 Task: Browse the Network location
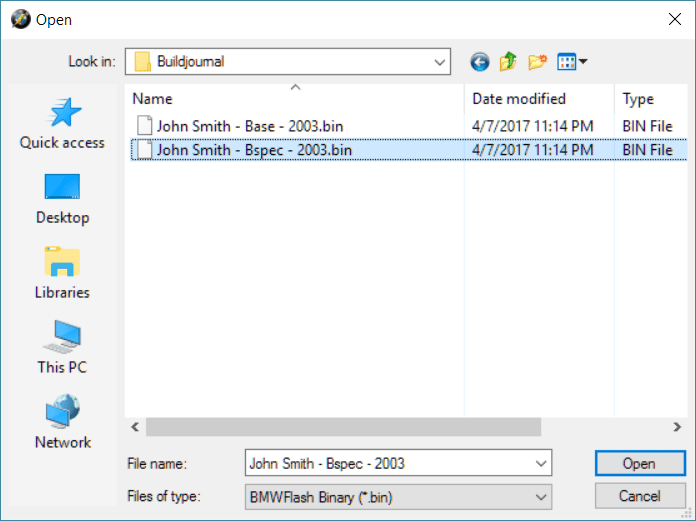coord(62,423)
